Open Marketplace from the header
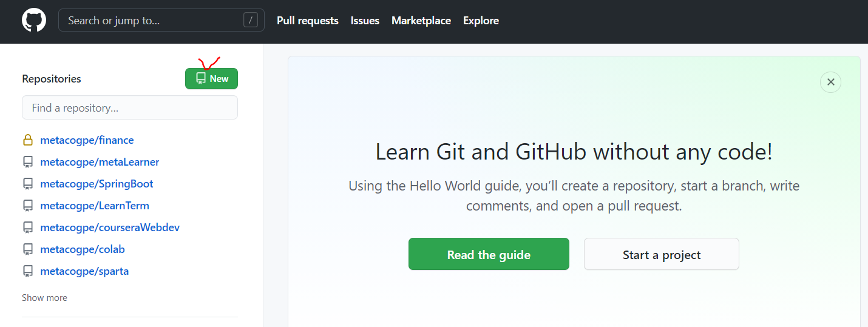 click(421, 20)
